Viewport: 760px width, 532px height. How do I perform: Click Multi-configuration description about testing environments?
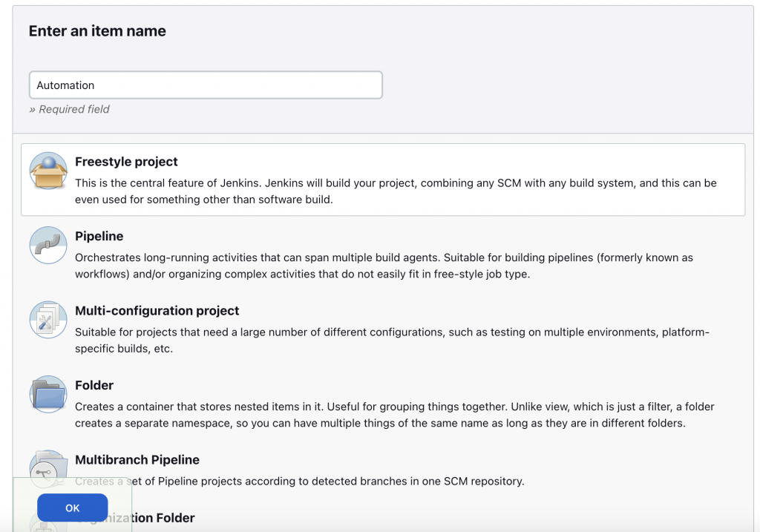pyautogui.click(x=392, y=340)
